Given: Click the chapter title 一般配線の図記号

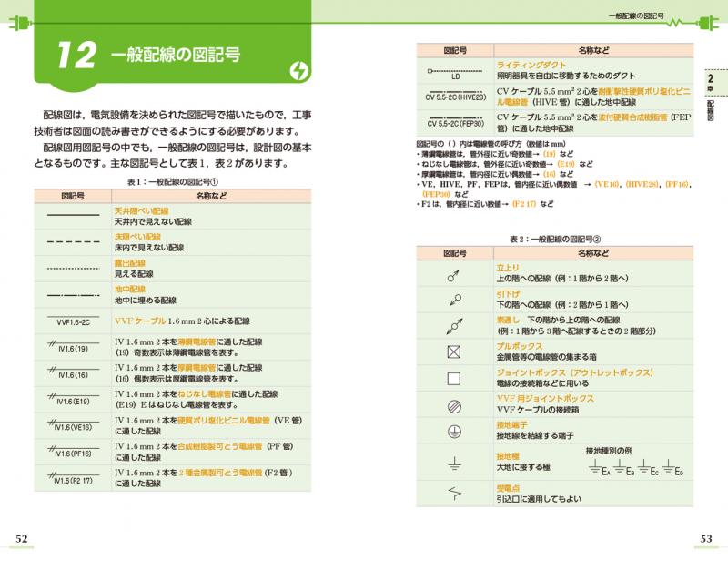Looking at the screenshot, I should 176,56.
